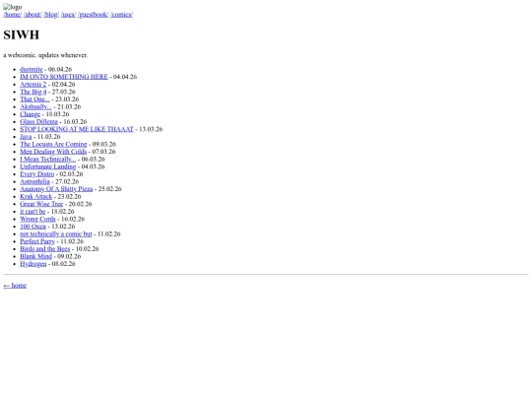Open the Change comic
The height and width of the screenshot is (399, 532).
30,114
